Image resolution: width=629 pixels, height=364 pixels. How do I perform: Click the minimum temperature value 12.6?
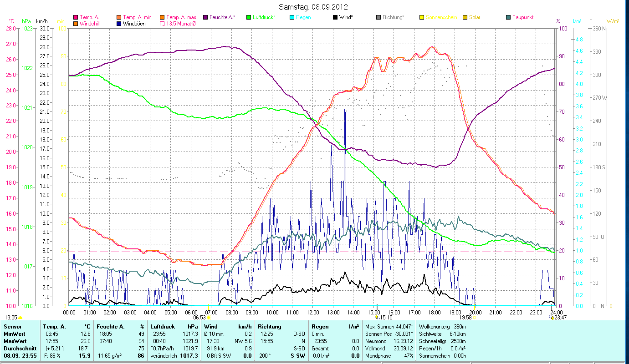coord(86,334)
